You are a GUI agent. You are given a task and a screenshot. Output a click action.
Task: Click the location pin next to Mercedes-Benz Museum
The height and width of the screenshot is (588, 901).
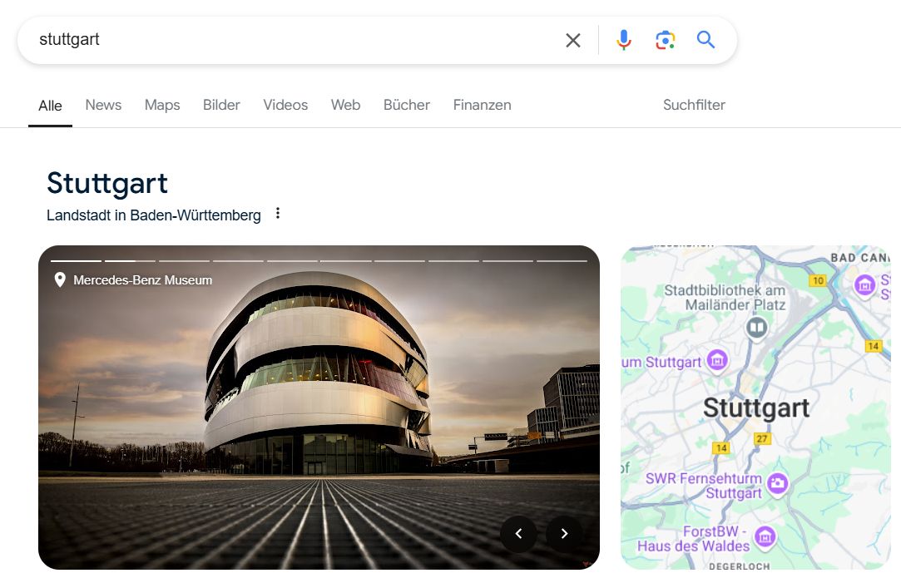click(59, 280)
